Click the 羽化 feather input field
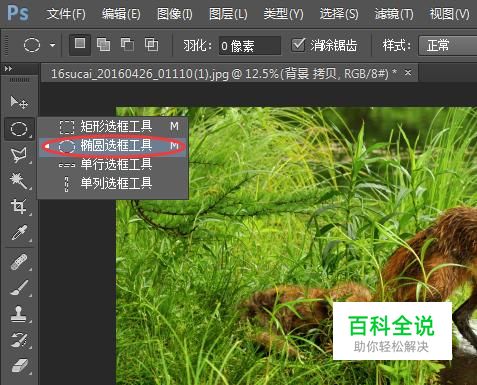Screen dimensions: 477x385 click(x=250, y=45)
